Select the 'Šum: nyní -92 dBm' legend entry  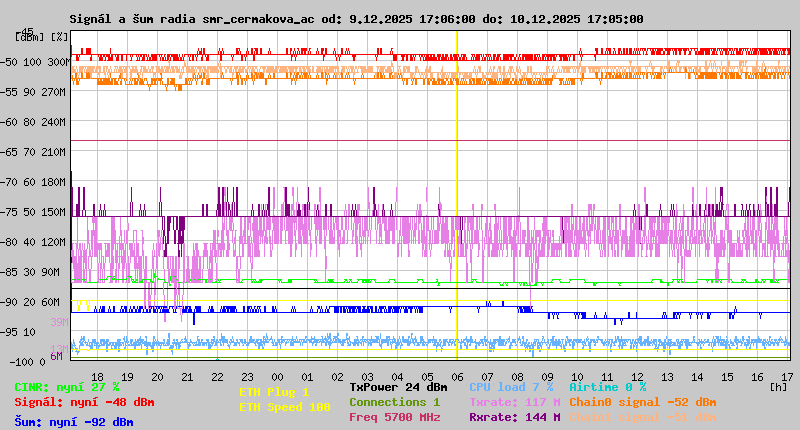pos(74,422)
